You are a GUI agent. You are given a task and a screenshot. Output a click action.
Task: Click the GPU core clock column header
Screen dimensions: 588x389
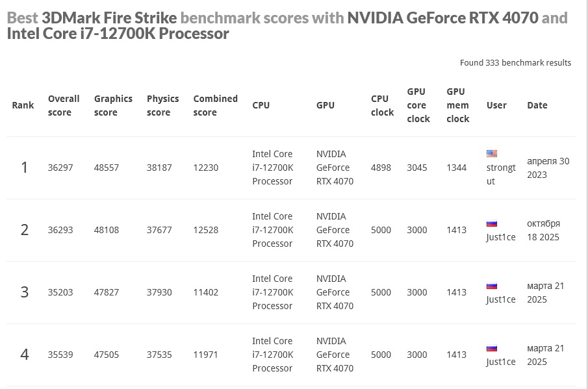pos(418,105)
